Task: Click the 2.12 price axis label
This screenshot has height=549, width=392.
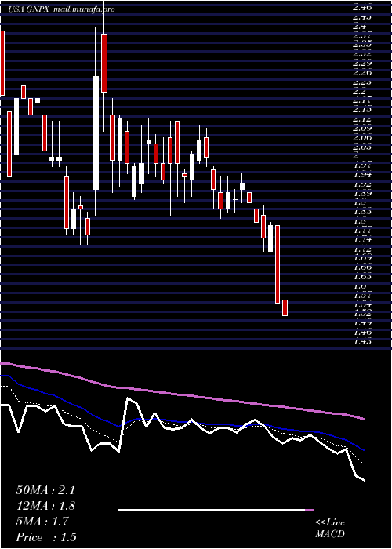Action: [362, 119]
